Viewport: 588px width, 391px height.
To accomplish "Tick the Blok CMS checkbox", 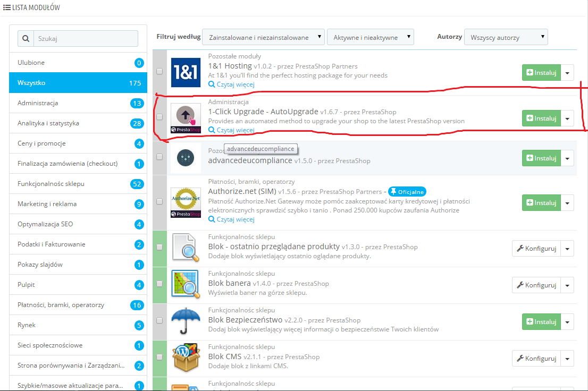I will coord(159,357).
